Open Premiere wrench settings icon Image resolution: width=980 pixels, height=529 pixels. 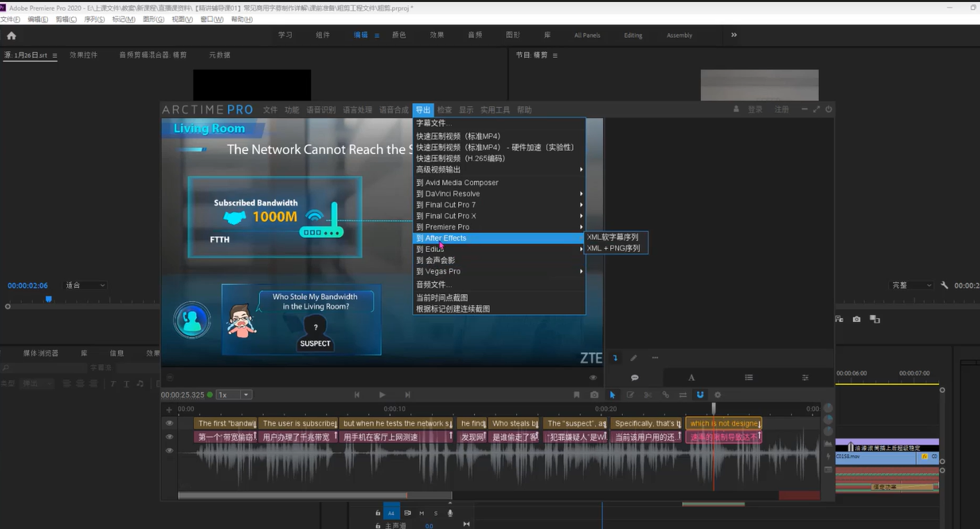(944, 285)
